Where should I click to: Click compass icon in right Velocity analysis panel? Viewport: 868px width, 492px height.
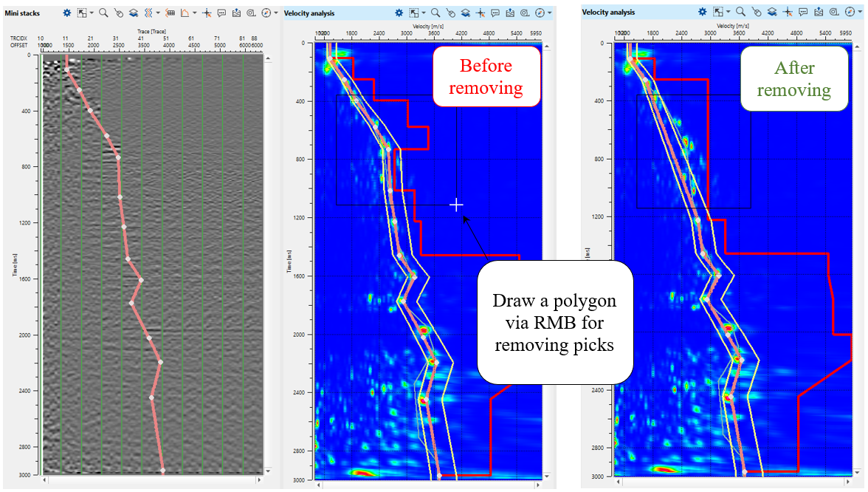coord(850,12)
